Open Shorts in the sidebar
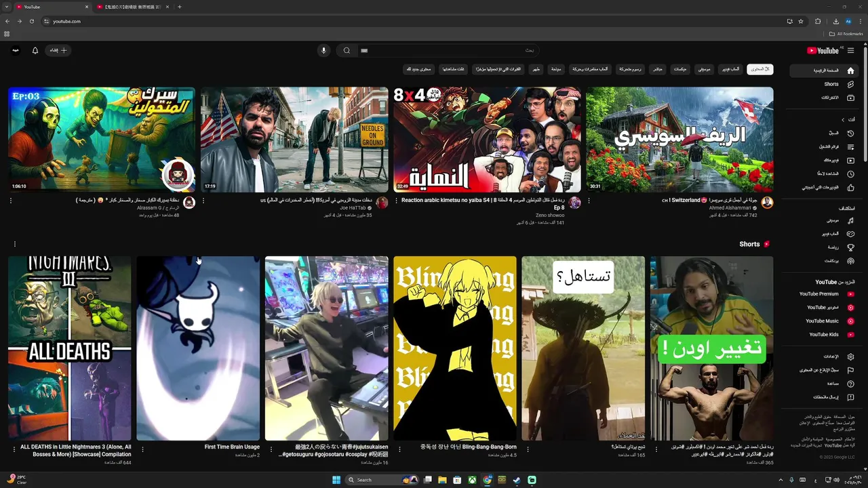The height and width of the screenshot is (488, 868). (833, 84)
